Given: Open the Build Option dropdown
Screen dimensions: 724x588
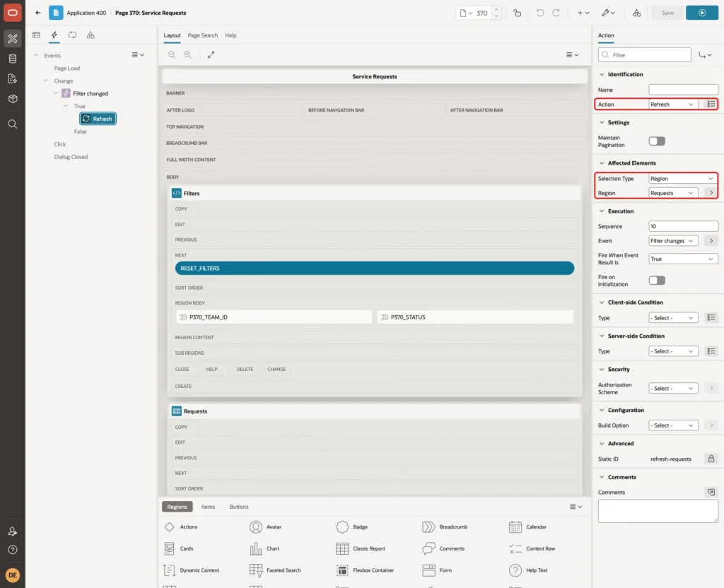Looking at the screenshot, I should tap(673, 425).
